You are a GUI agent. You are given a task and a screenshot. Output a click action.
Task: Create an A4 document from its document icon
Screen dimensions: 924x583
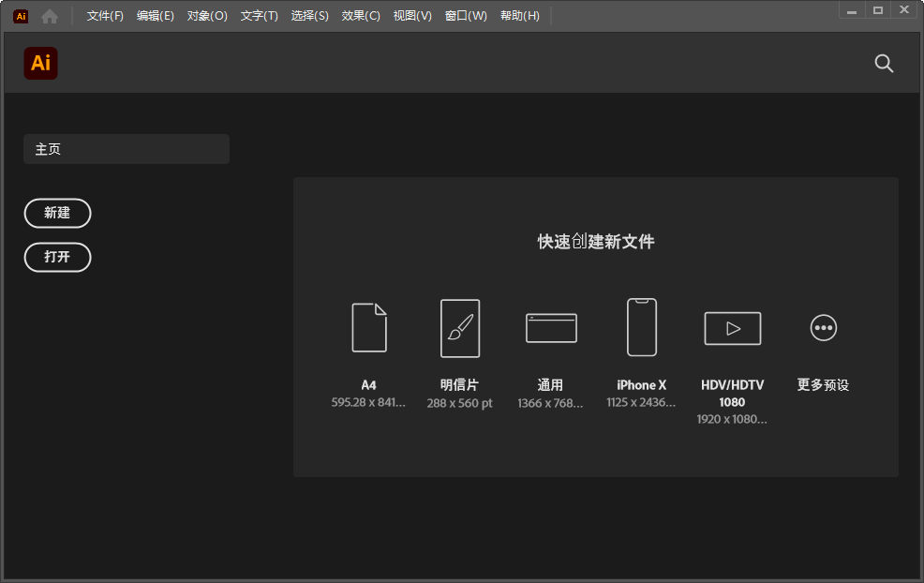pyautogui.click(x=368, y=328)
